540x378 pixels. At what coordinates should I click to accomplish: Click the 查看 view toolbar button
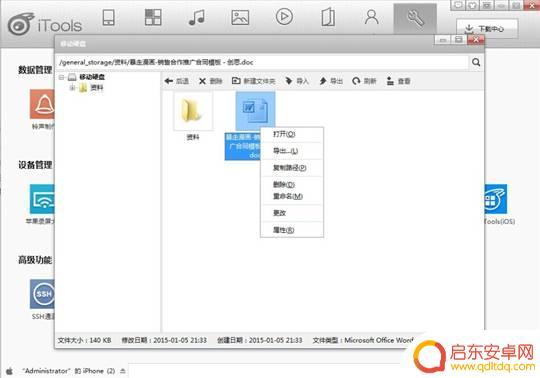398,81
